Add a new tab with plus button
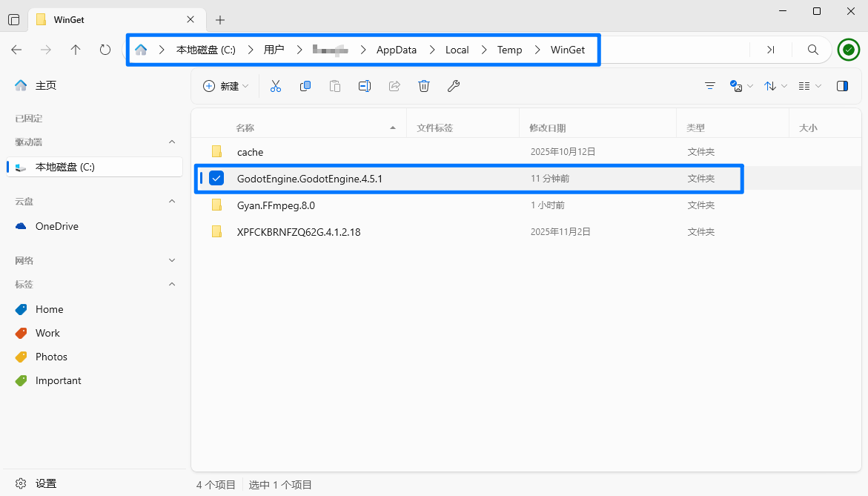Screen dimensions: 868x496 pyautogui.click(x=220, y=20)
